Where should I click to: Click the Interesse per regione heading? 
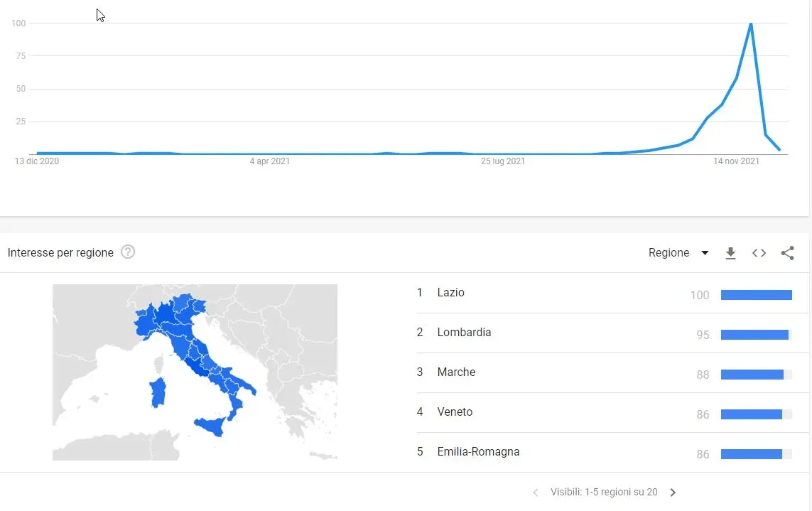[60, 253]
